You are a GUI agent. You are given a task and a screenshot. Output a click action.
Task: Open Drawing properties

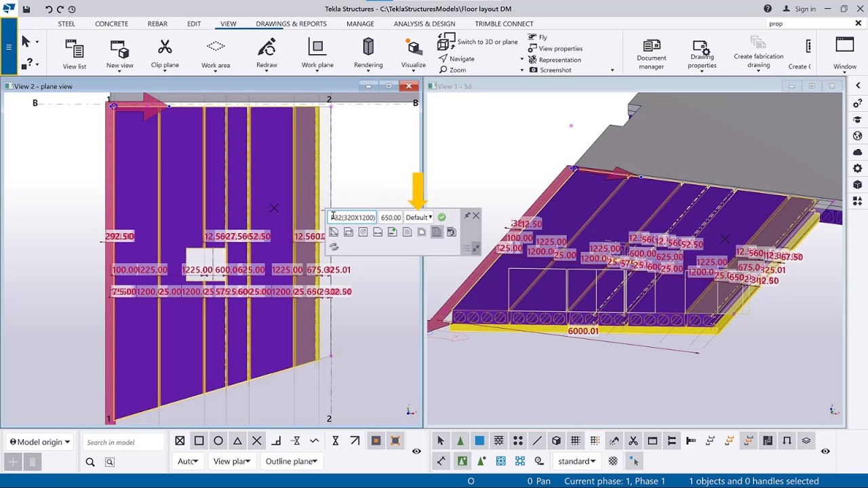pos(702,54)
